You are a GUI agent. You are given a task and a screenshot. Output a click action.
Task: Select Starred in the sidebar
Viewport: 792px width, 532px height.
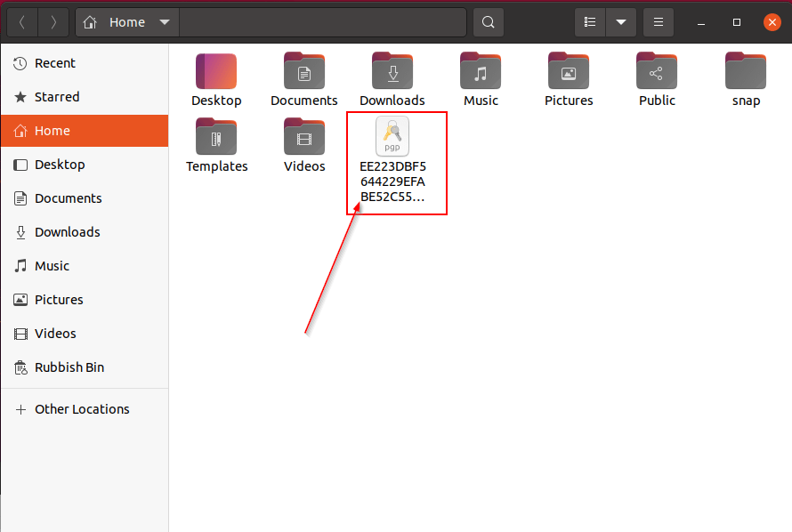56,97
